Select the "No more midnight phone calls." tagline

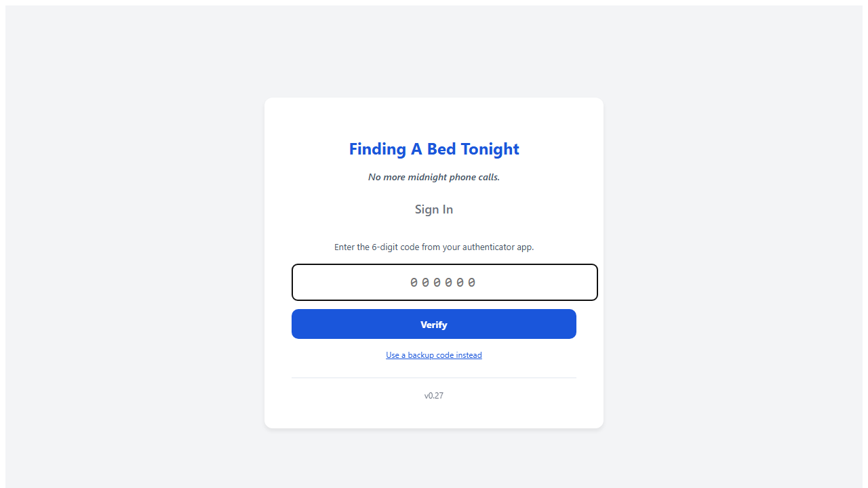tap(434, 178)
